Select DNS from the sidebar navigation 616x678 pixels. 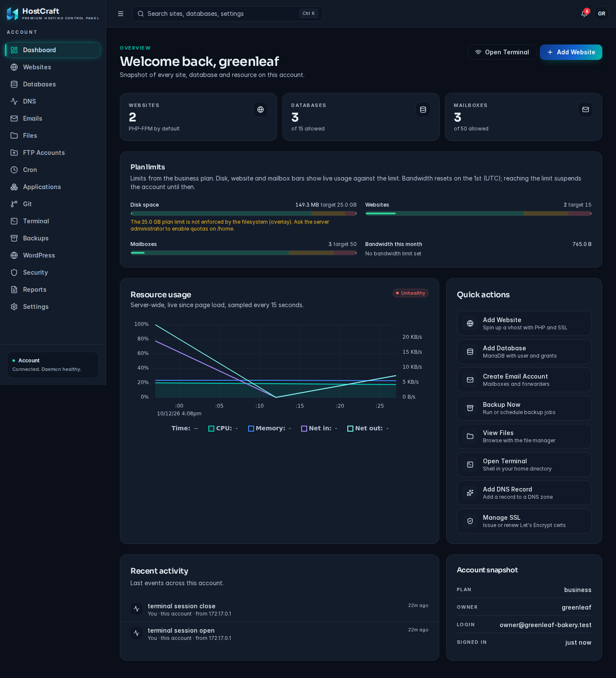(x=53, y=101)
